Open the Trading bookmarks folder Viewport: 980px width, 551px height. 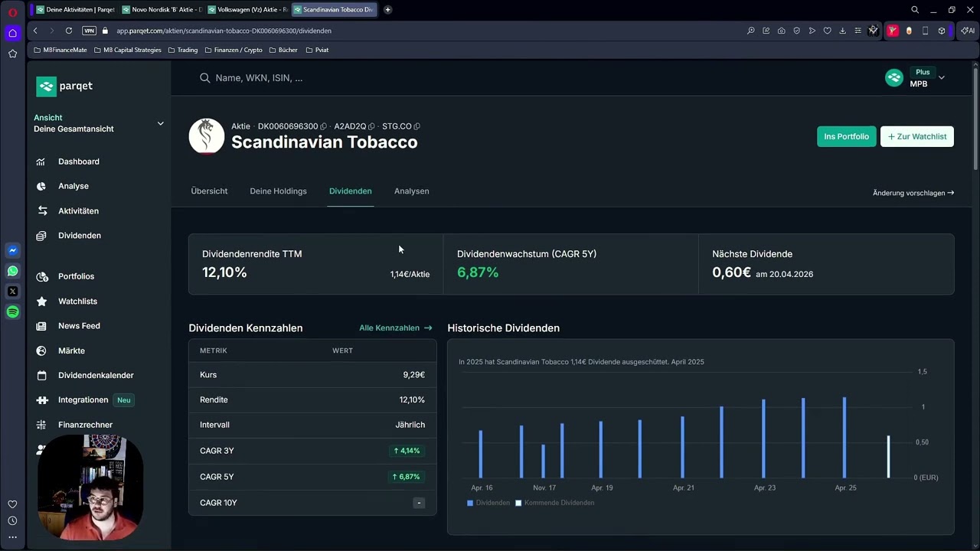182,50
